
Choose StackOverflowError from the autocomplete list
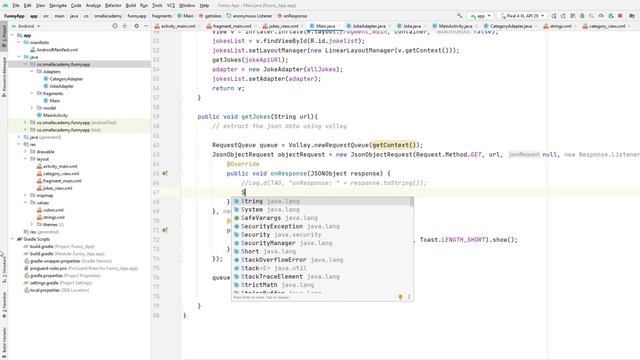click(x=322, y=260)
